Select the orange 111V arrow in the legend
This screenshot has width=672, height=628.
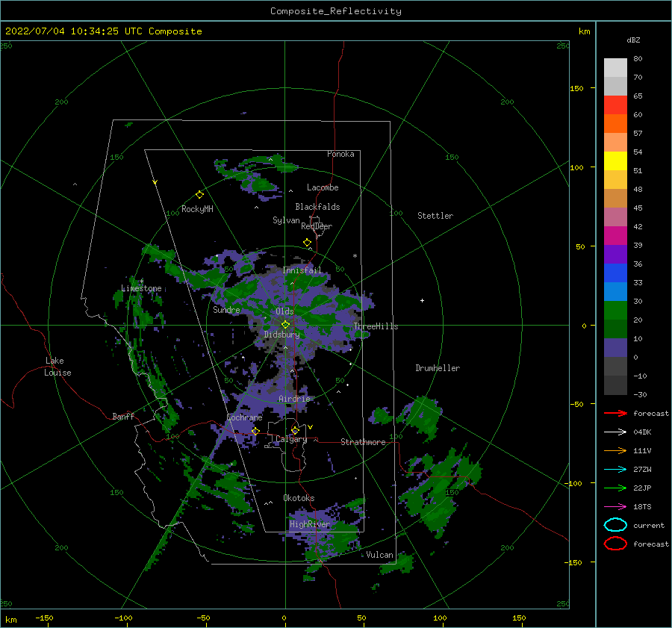[x=615, y=450]
